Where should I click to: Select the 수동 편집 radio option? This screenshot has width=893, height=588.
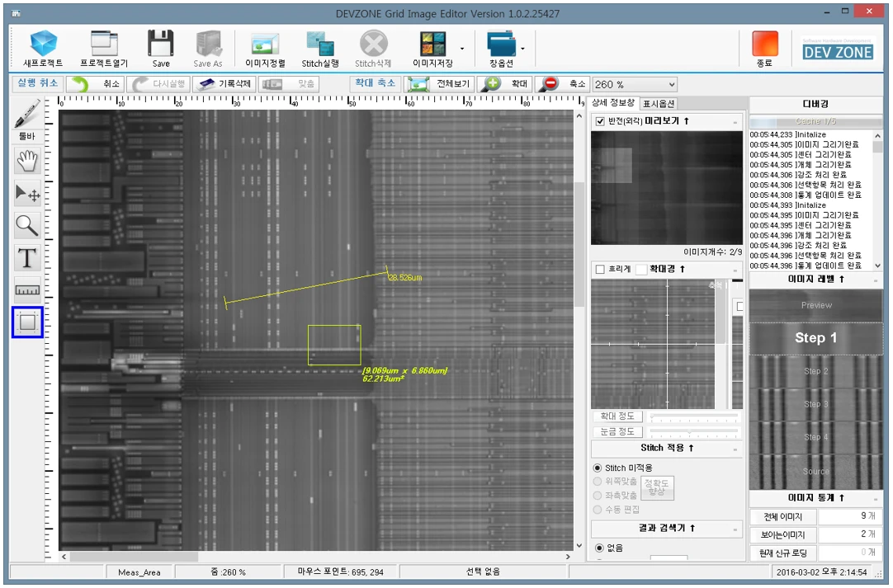(598, 510)
